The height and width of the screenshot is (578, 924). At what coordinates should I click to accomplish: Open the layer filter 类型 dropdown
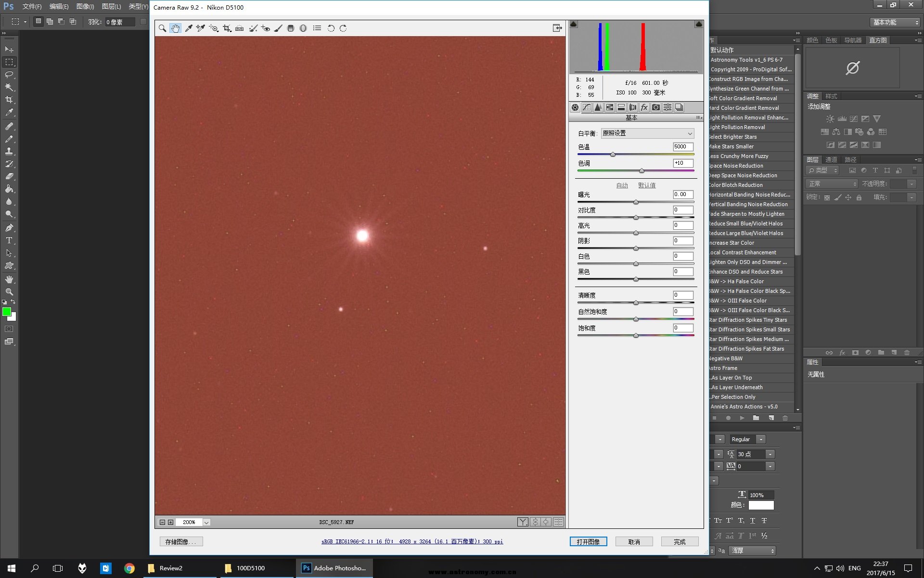(822, 171)
